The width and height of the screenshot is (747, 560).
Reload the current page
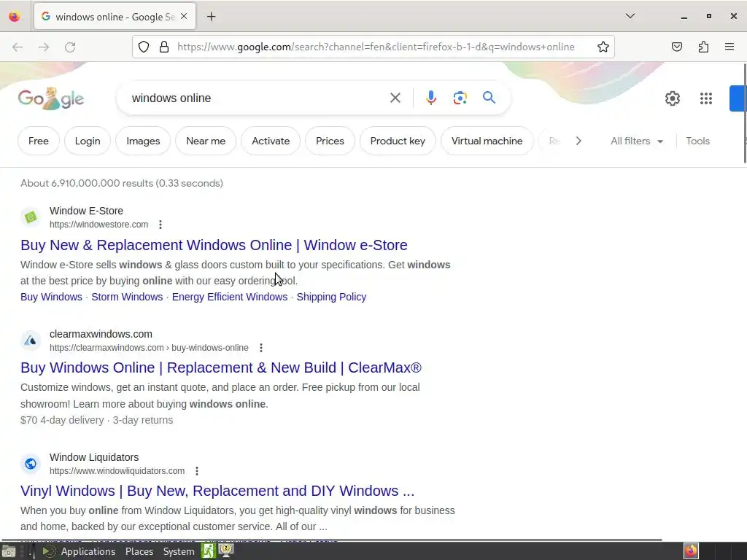click(x=70, y=47)
